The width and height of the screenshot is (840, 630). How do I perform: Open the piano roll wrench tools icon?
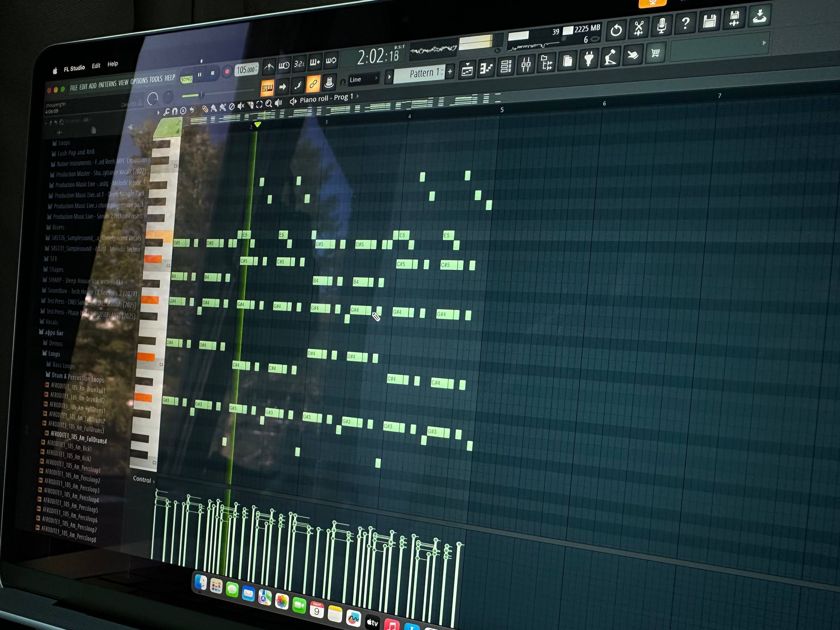tap(166, 113)
